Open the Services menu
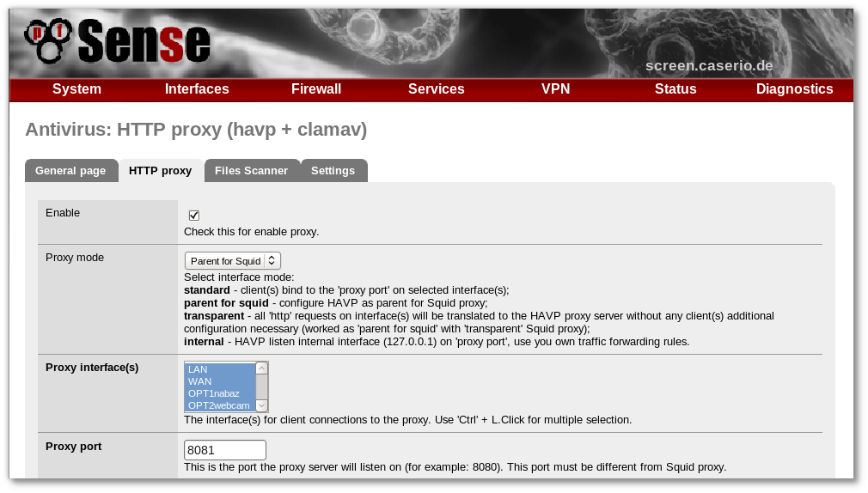This screenshot has height=493, width=868. pyautogui.click(x=437, y=89)
